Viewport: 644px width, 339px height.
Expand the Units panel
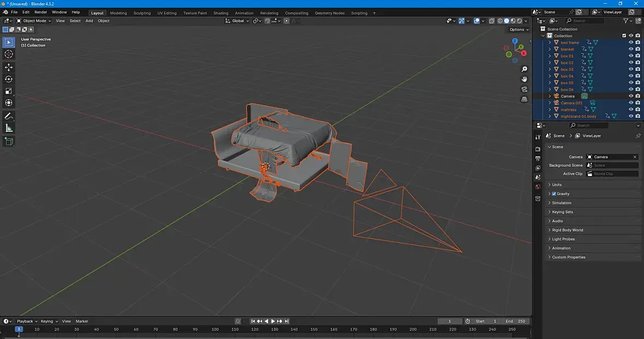(x=593, y=185)
